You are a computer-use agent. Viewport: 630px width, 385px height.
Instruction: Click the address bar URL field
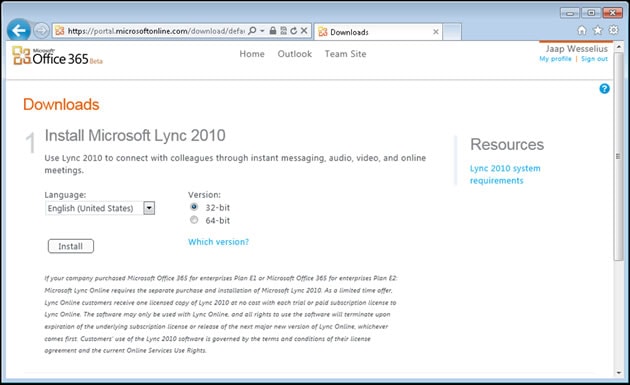click(x=156, y=31)
